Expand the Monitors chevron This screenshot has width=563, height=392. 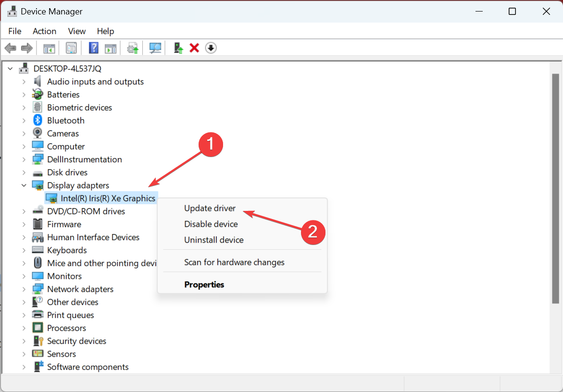pos(24,276)
